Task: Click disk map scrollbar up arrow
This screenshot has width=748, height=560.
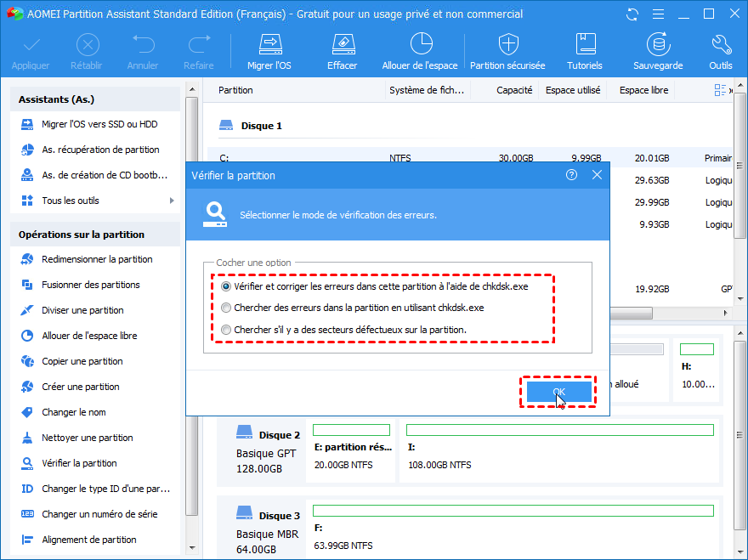Action: pos(739,333)
